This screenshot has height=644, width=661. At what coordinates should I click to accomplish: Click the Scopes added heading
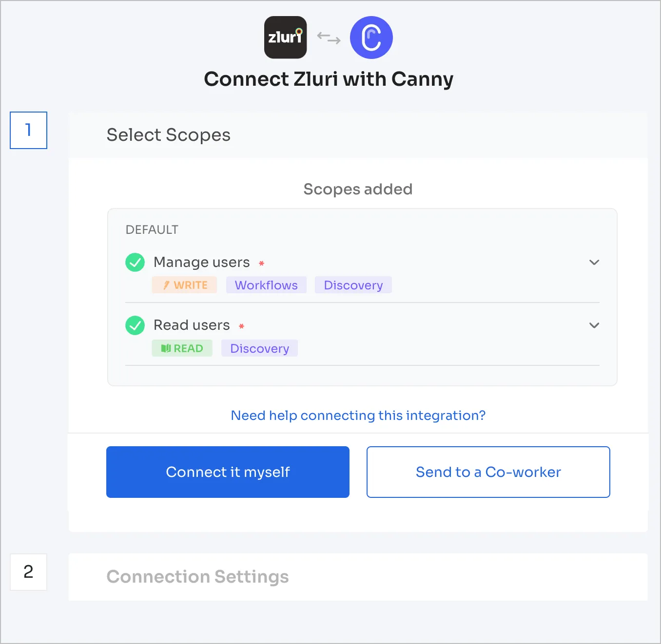coord(358,189)
